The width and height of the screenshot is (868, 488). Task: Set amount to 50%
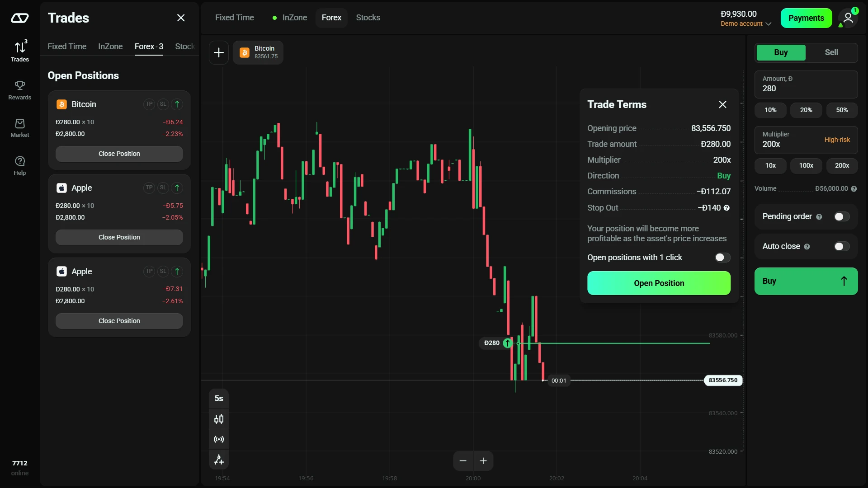point(842,110)
